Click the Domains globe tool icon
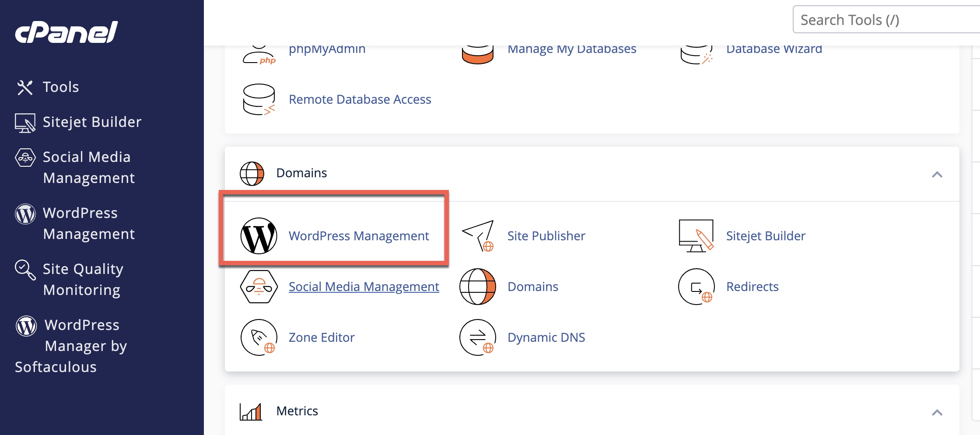This screenshot has width=980, height=435. tap(477, 287)
